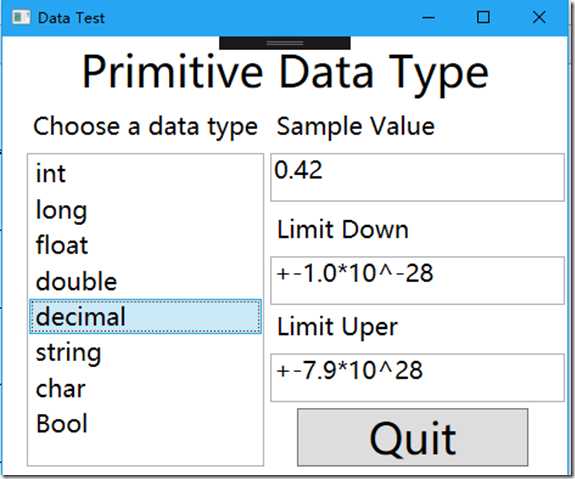
Task: Click the Limit Uper text field
Action: (x=417, y=378)
